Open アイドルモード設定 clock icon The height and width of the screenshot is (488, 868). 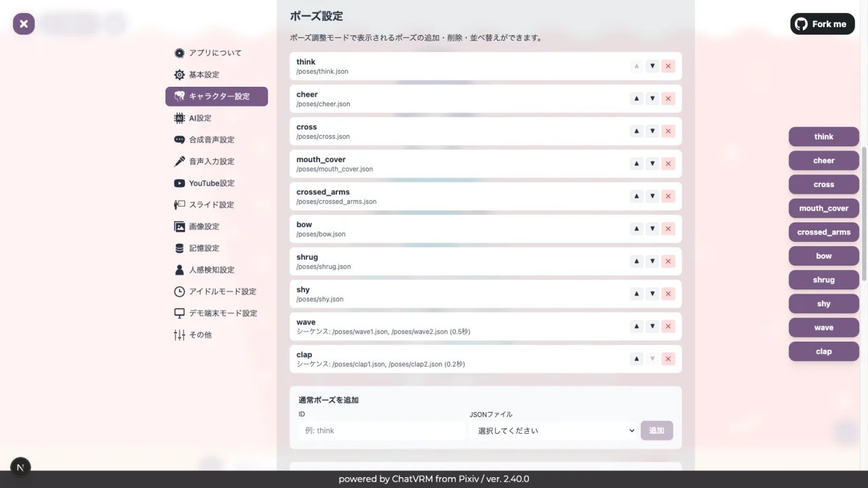(x=179, y=291)
